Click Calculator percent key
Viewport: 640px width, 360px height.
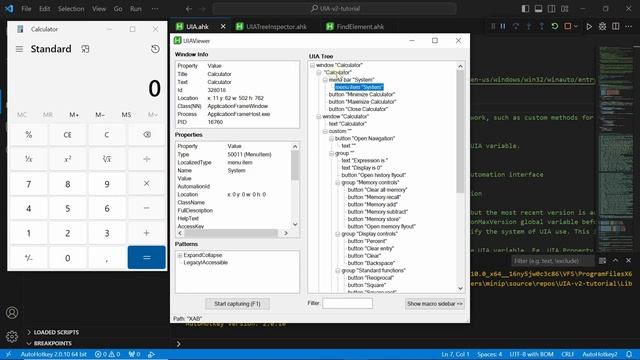(x=29, y=134)
